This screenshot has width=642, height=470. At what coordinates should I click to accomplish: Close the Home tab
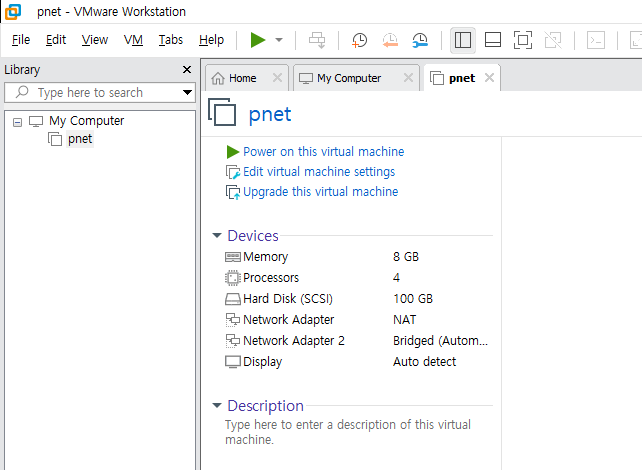[x=277, y=77]
